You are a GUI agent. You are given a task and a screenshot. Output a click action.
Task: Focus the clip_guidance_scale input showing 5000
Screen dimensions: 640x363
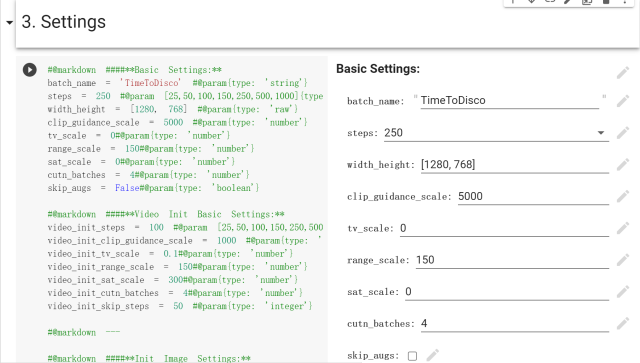coord(533,196)
